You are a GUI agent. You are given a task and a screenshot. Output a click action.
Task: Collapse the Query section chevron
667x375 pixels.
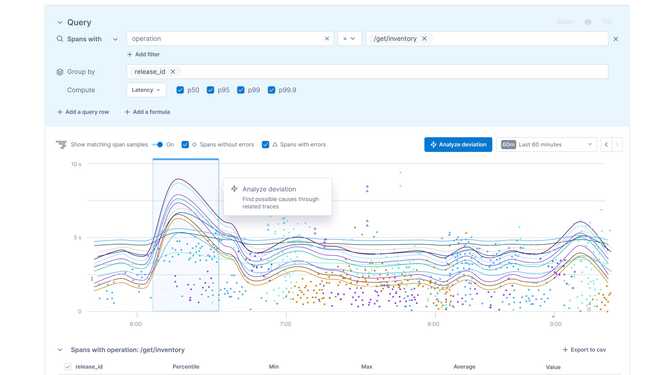click(x=60, y=22)
